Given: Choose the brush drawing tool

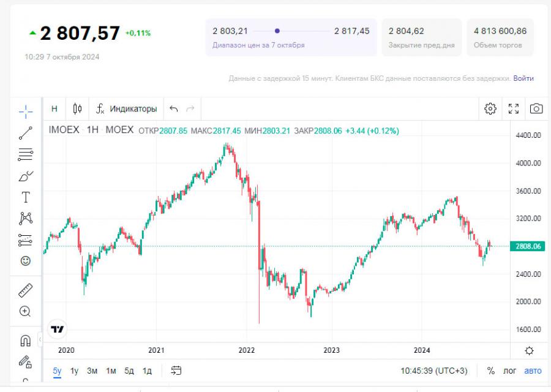Looking at the screenshot, I should [25, 176].
